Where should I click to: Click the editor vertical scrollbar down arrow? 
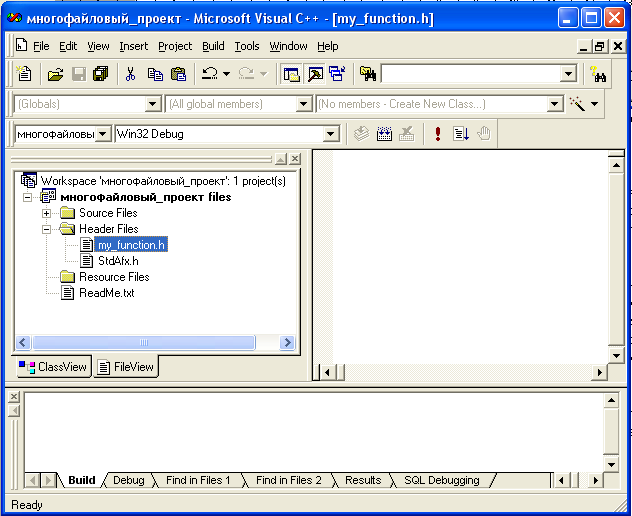click(x=616, y=356)
